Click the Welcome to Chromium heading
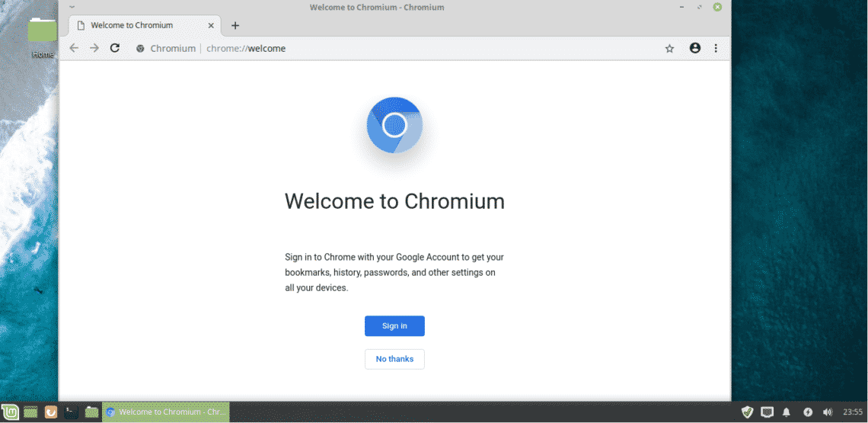 coord(394,200)
